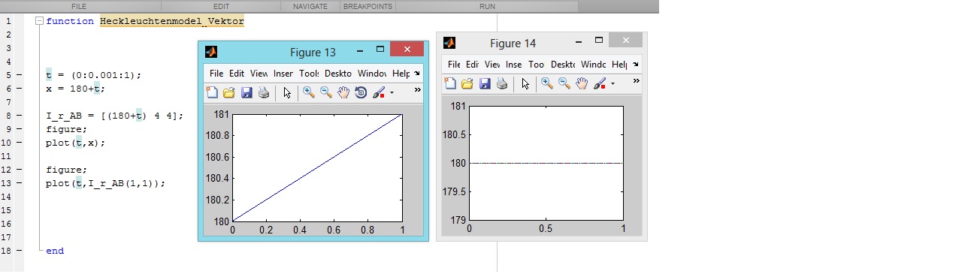Select Rotate 3D tool in Figure 13

coord(361,93)
